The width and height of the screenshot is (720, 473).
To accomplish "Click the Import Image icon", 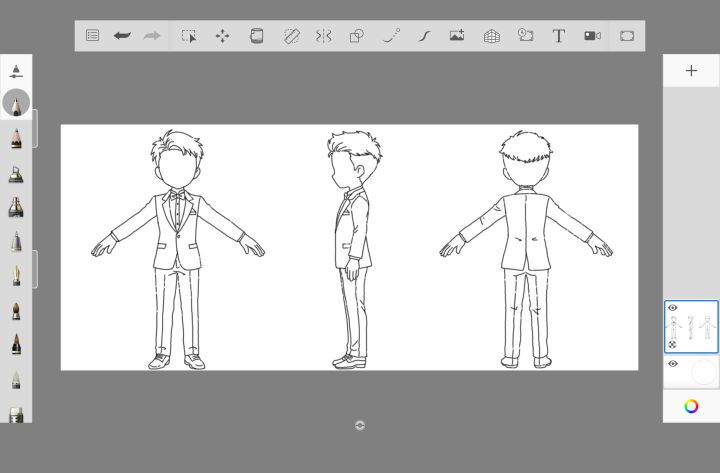I will tap(457, 36).
